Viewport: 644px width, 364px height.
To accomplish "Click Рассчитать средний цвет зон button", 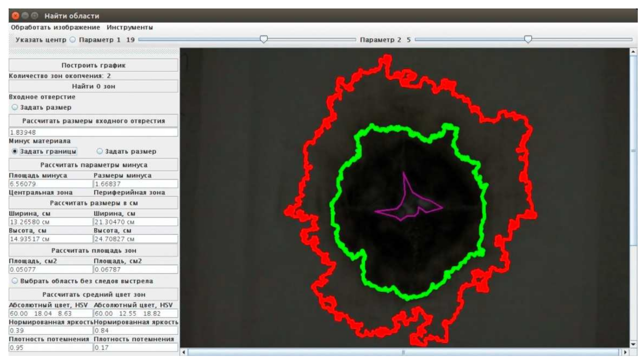I will tap(93, 294).
